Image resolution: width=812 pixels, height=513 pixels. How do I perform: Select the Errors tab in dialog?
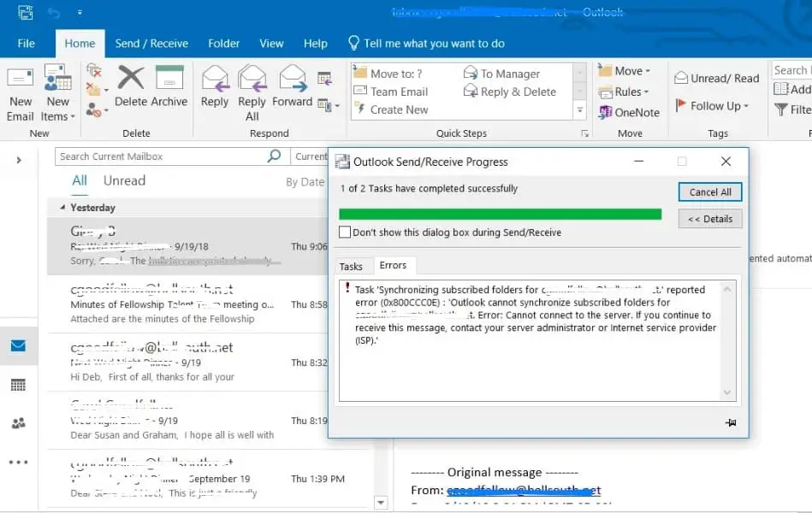393,265
